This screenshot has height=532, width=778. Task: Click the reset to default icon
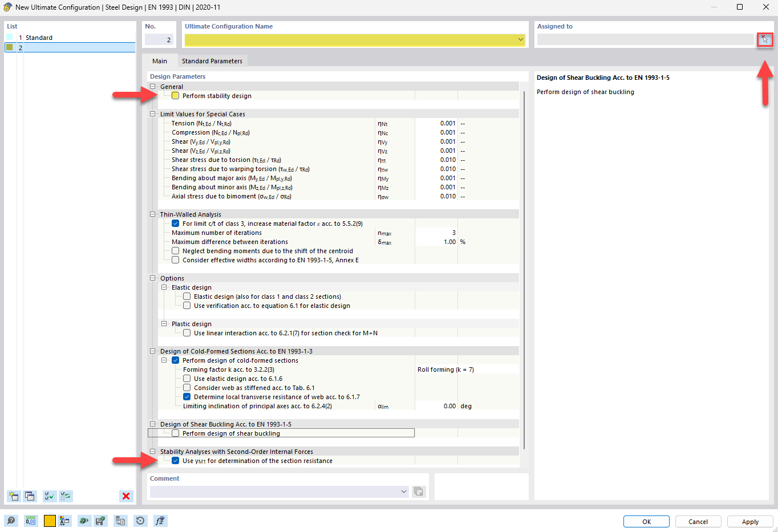click(x=140, y=521)
